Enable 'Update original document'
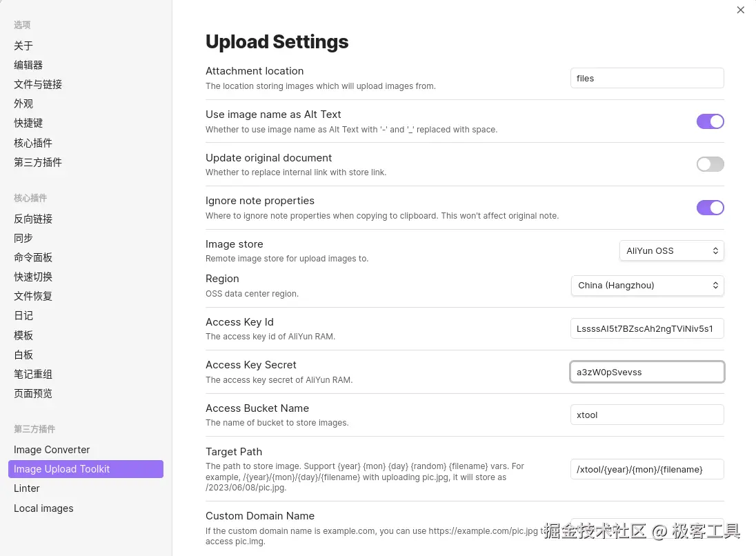Screen dimensions: 756x556 pyautogui.click(x=710, y=164)
